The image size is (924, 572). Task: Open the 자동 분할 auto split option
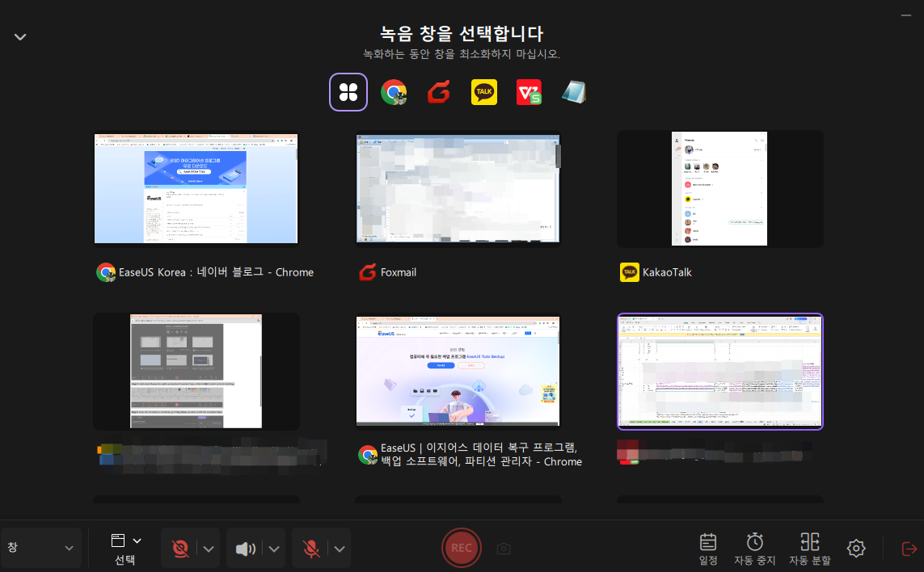click(x=809, y=548)
